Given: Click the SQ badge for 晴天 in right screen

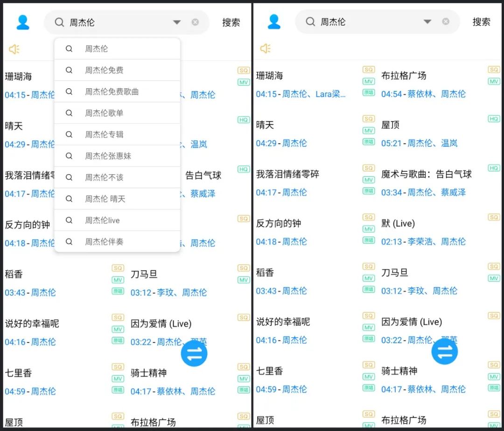Looking at the screenshot, I should click(369, 119).
